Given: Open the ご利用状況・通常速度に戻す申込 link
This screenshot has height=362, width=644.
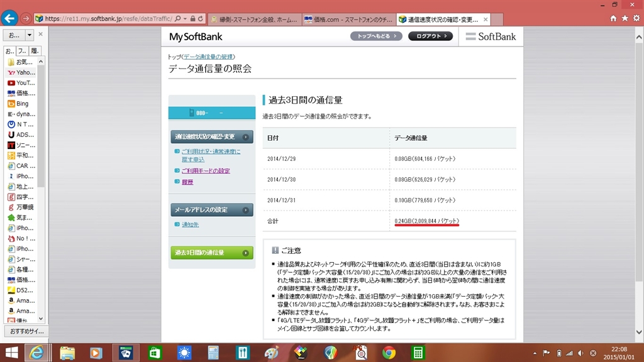Looking at the screenshot, I should [x=211, y=155].
